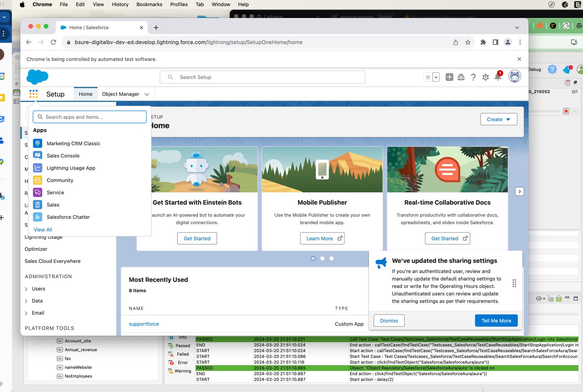
Task: Open the user profile avatar
Action: pyautogui.click(x=515, y=77)
